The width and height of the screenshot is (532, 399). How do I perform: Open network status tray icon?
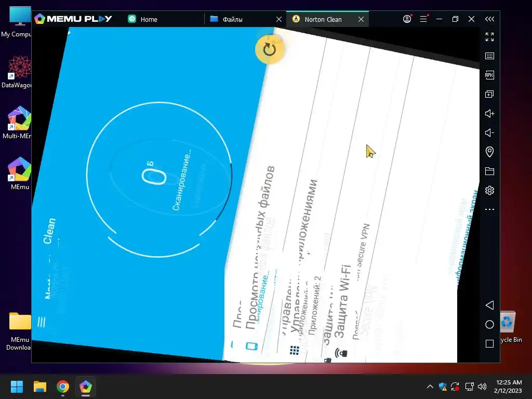470,387
